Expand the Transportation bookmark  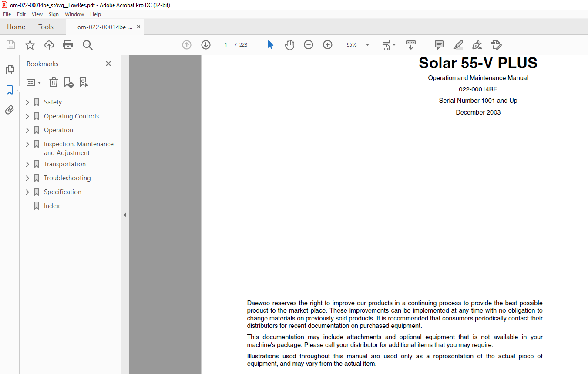(x=28, y=164)
